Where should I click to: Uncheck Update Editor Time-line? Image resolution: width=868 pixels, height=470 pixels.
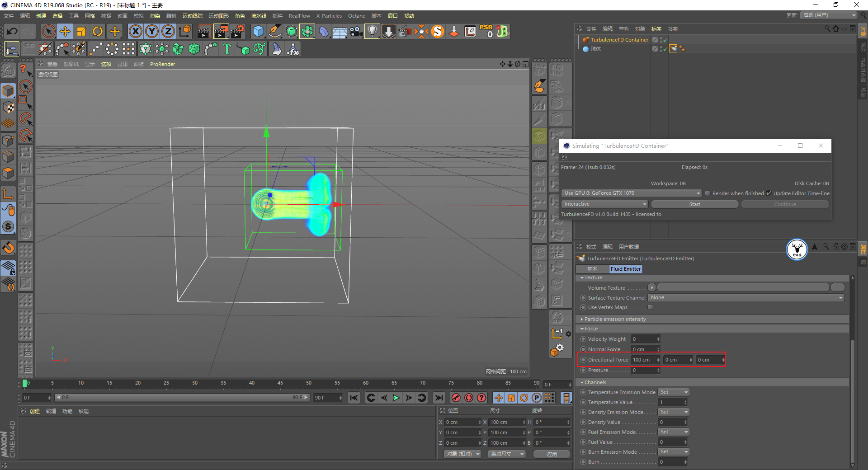coord(769,193)
